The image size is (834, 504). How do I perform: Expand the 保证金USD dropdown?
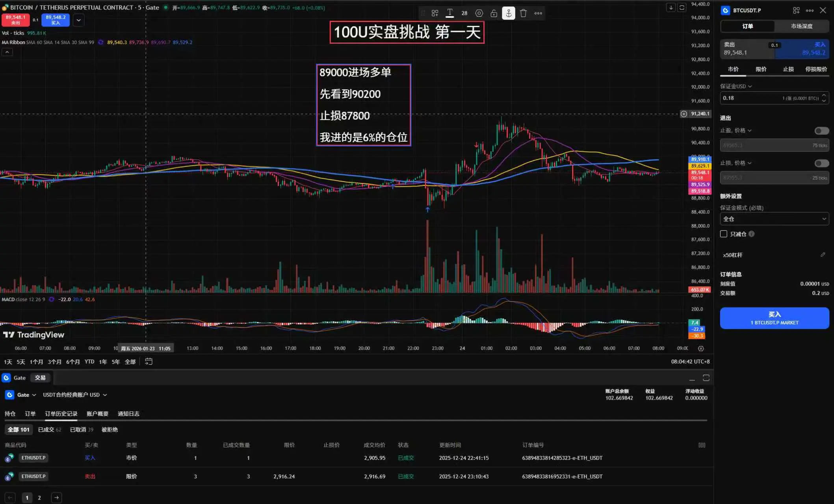pyautogui.click(x=736, y=86)
